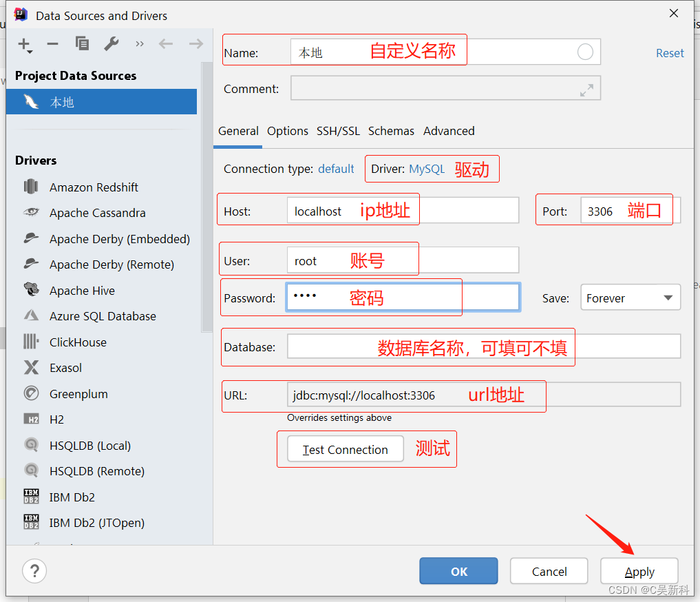Click Greenplum driver icon
The width and height of the screenshot is (700, 602).
(x=31, y=393)
